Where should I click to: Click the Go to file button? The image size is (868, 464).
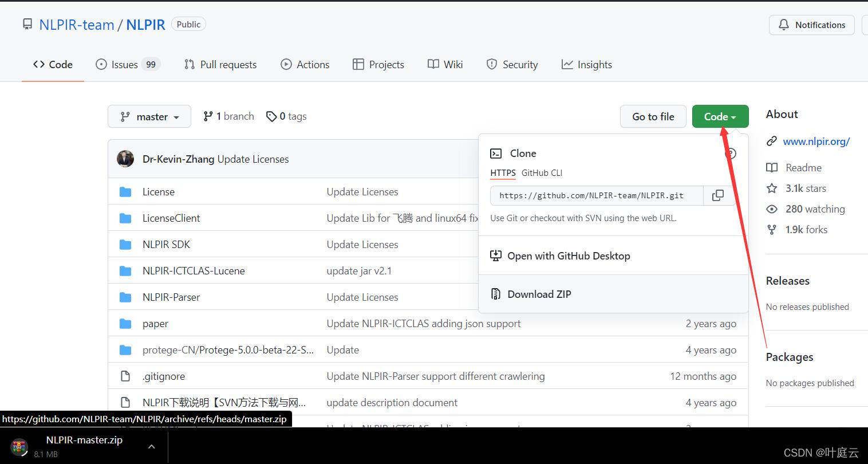coord(653,116)
